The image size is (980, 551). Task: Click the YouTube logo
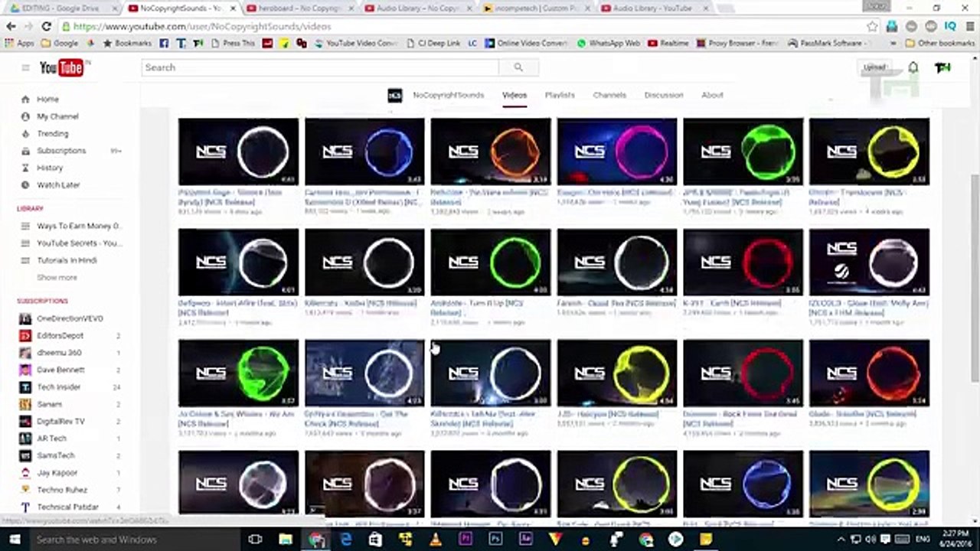click(x=63, y=67)
